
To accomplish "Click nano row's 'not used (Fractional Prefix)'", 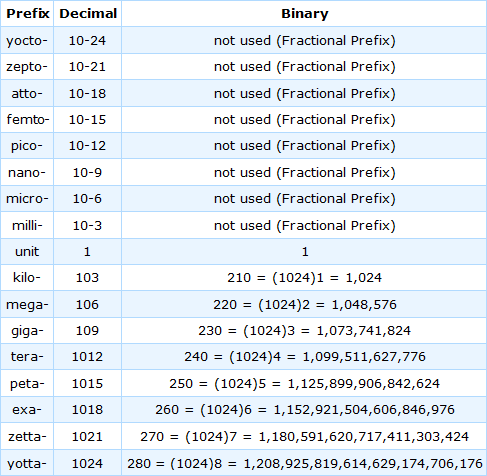I will click(x=304, y=172).
